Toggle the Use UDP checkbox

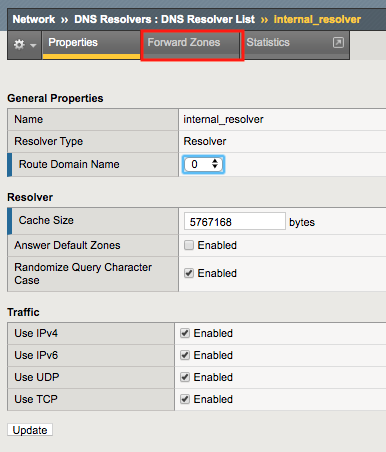[185, 377]
